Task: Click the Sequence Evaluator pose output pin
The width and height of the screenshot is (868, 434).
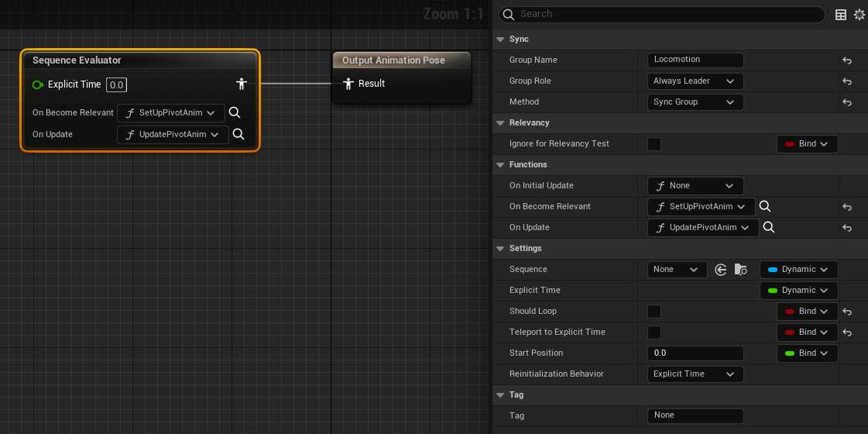Action: pyautogui.click(x=242, y=84)
